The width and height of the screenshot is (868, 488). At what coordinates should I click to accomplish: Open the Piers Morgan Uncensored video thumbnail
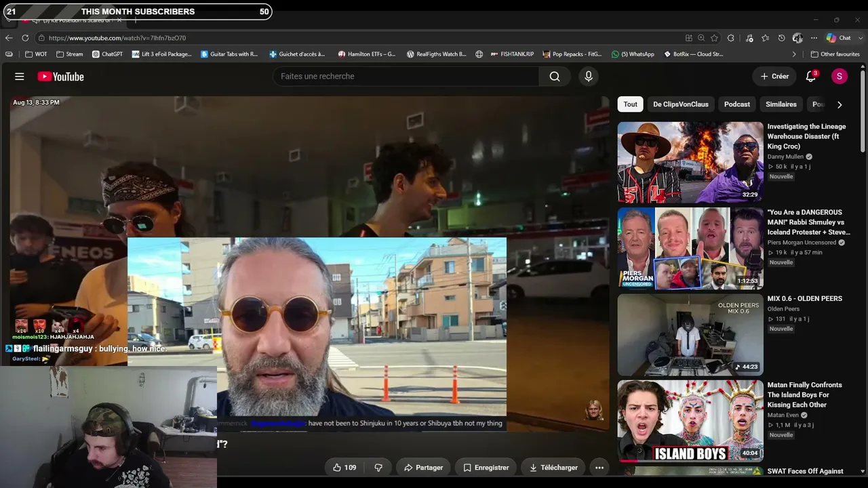point(690,249)
